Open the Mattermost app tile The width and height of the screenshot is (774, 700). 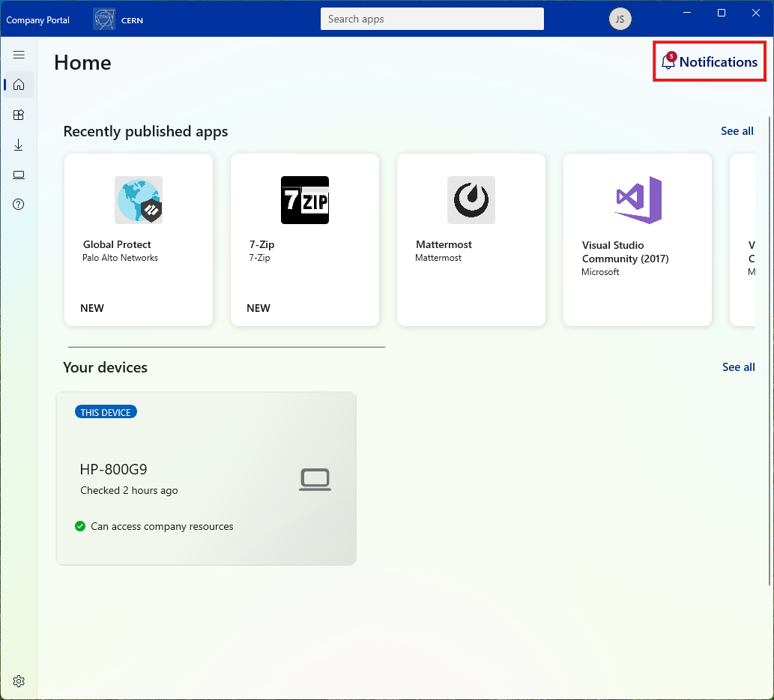(x=471, y=240)
